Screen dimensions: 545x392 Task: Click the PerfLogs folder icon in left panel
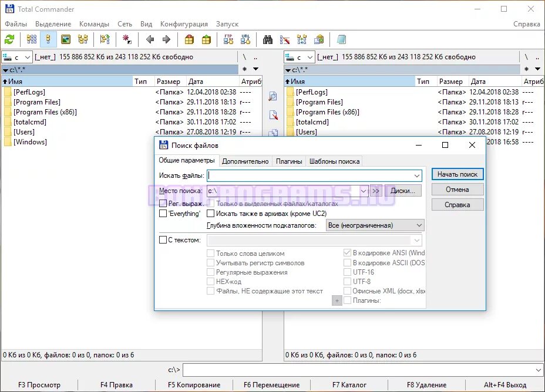pyautogui.click(x=8, y=92)
